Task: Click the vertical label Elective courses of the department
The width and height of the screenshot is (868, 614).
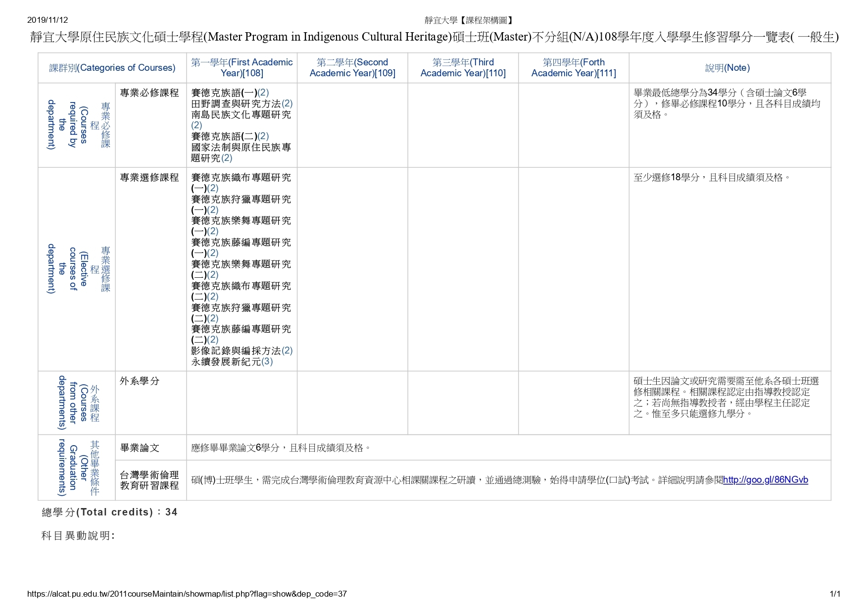Action: click(x=78, y=269)
